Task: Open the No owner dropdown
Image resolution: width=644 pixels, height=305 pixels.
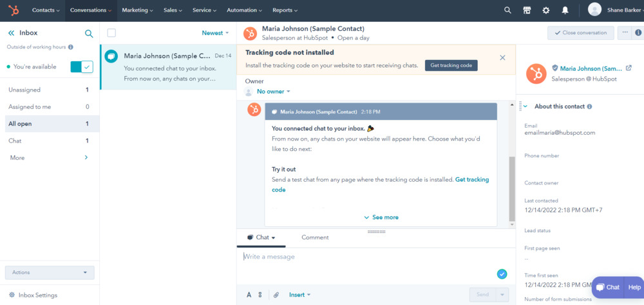Action: (x=273, y=92)
